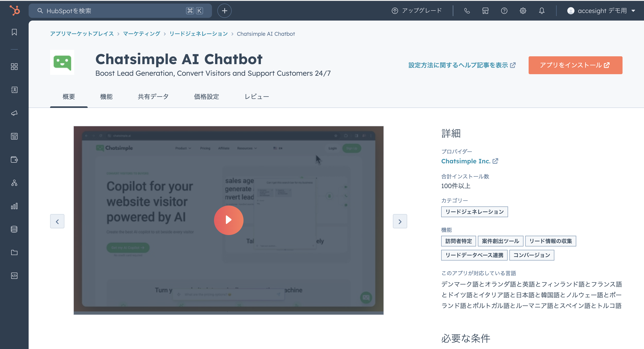Image resolution: width=644 pixels, height=349 pixels.
Task: Show previous carousel slide
Action: tap(57, 221)
